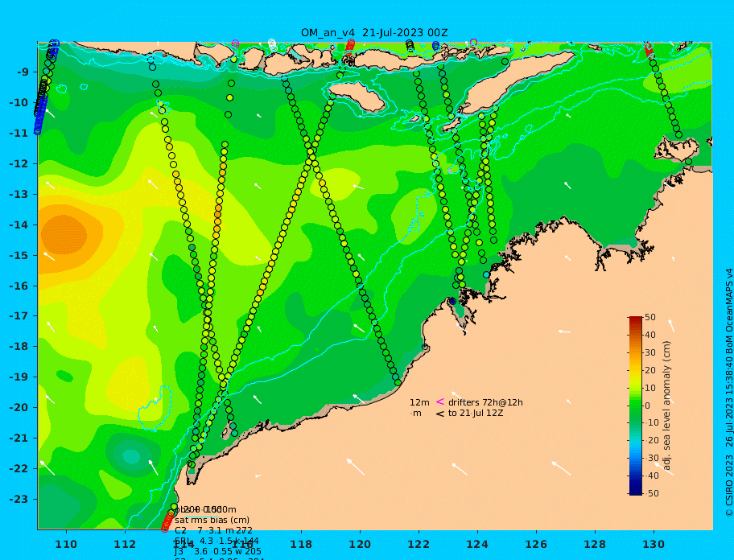Click the longitude axis label '124'
The image size is (734, 560).
tap(477, 545)
